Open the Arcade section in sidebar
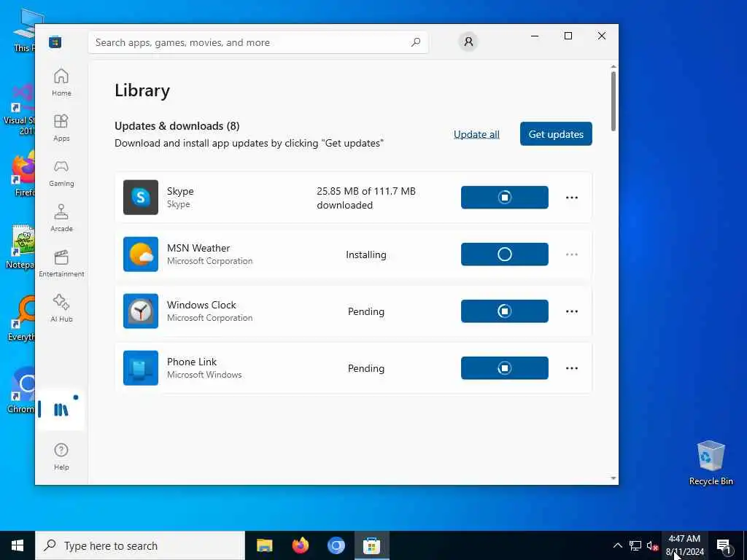Image resolution: width=747 pixels, height=560 pixels. [x=61, y=219]
